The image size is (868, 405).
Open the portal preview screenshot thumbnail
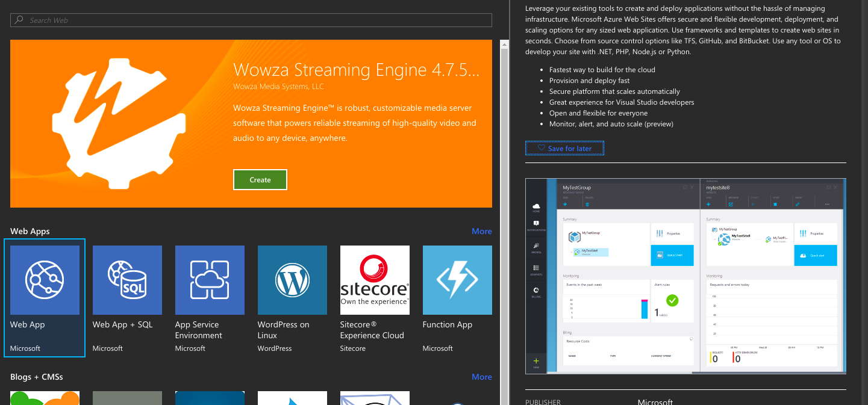[x=685, y=276]
